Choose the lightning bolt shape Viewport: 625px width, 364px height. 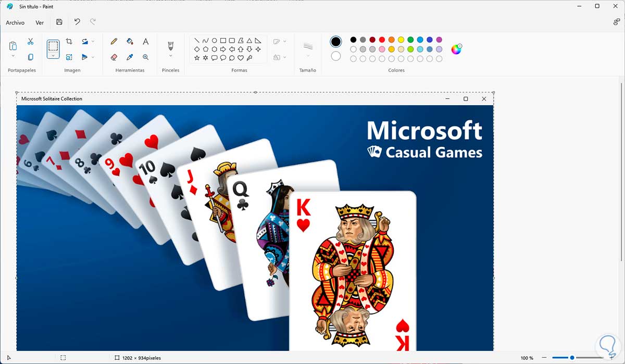(249, 58)
